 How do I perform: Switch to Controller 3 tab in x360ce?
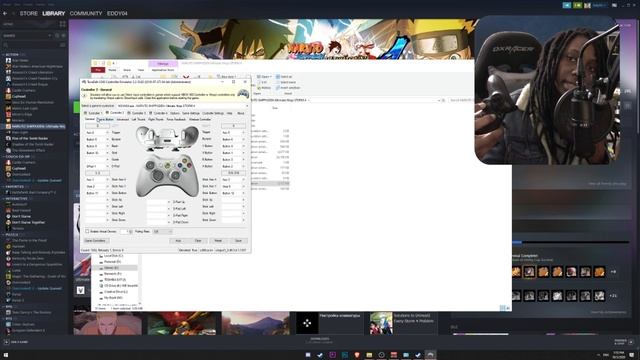click(136, 113)
